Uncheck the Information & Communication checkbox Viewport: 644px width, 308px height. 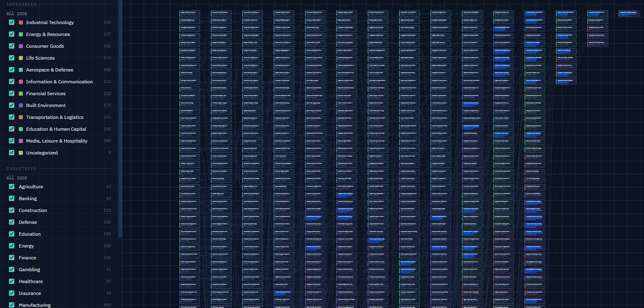point(12,82)
